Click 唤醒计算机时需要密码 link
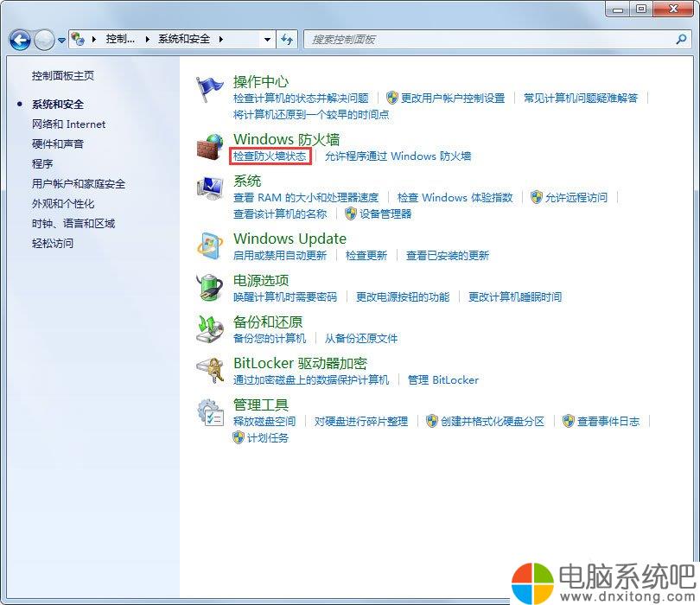This screenshot has width=700, height=605. (x=285, y=296)
